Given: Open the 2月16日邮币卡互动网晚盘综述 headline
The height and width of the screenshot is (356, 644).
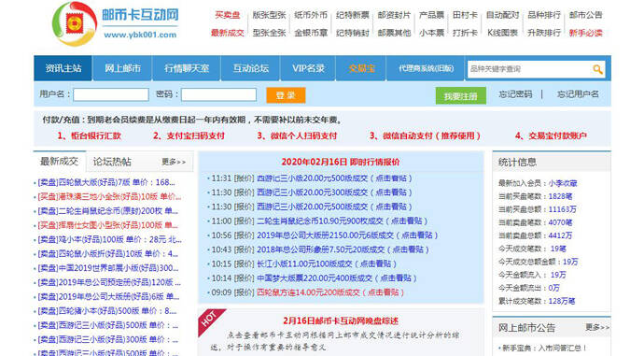Looking at the screenshot, I should click(341, 320).
